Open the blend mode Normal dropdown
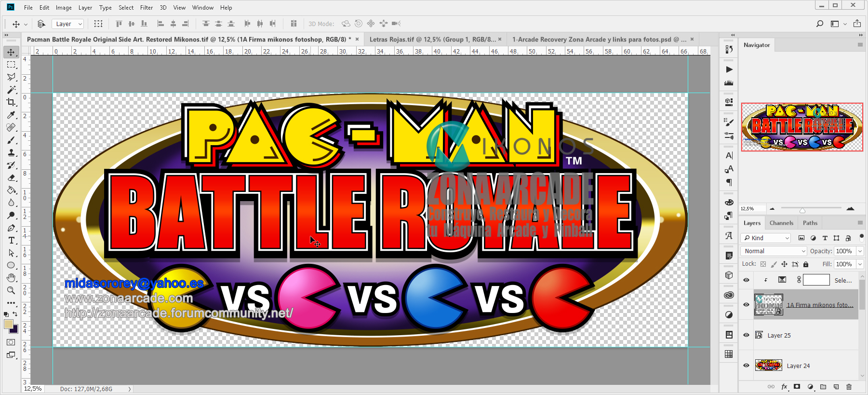The width and height of the screenshot is (868, 395). [x=774, y=251]
